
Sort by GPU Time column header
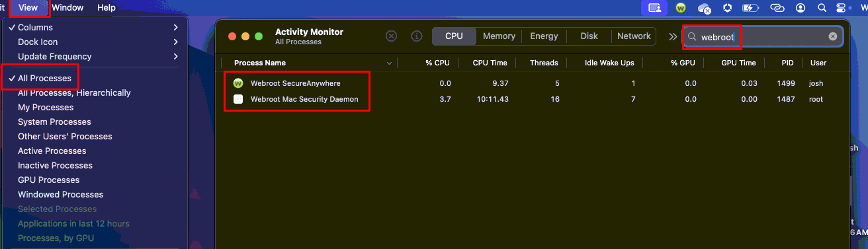click(x=738, y=63)
